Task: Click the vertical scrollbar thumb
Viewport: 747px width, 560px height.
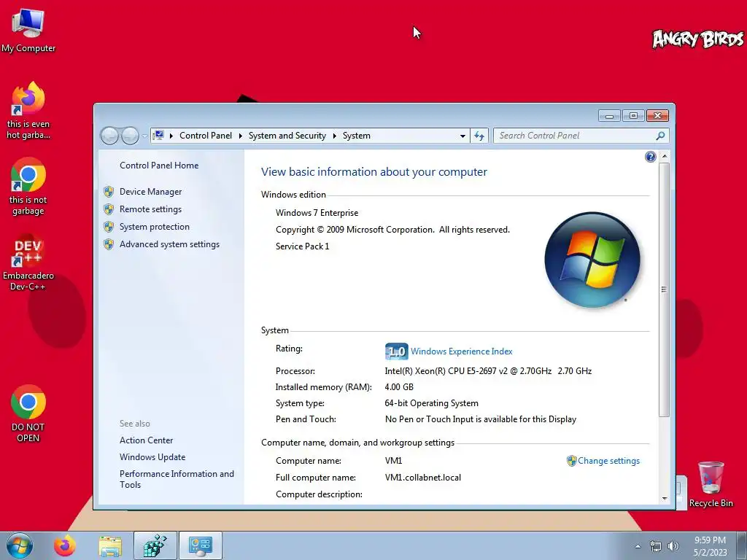Action: click(x=664, y=289)
